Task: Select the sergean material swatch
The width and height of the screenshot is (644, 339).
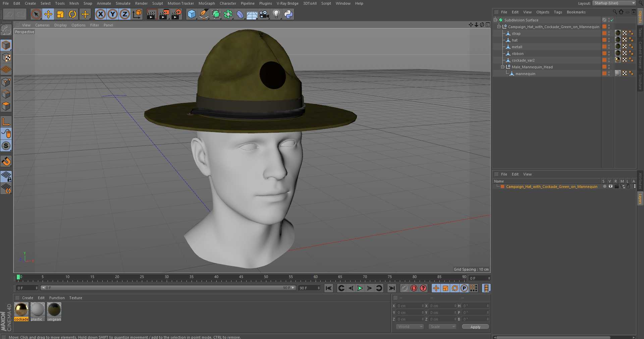Action: tap(54, 312)
